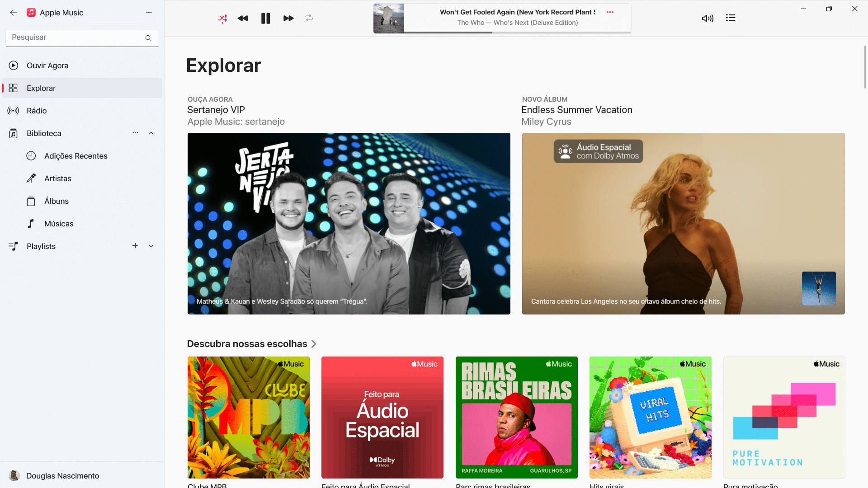This screenshot has height=488, width=868.
Task: Click the now-playing track artwork thumbnail
Action: click(389, 17)
